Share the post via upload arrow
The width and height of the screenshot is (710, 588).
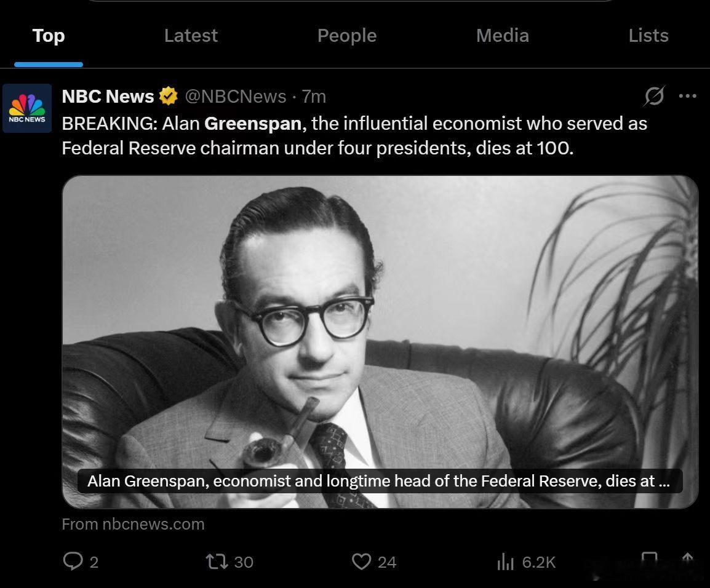point(687,560)
